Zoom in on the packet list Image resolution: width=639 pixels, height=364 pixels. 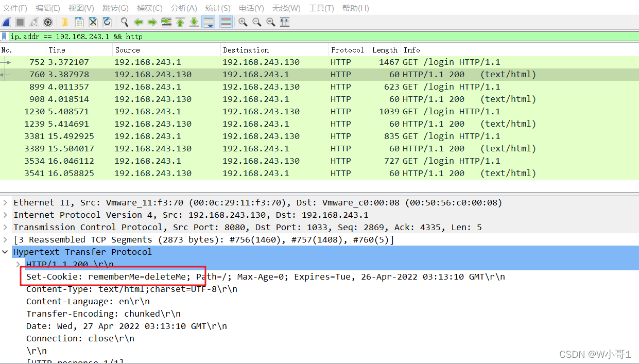(242, 22)
